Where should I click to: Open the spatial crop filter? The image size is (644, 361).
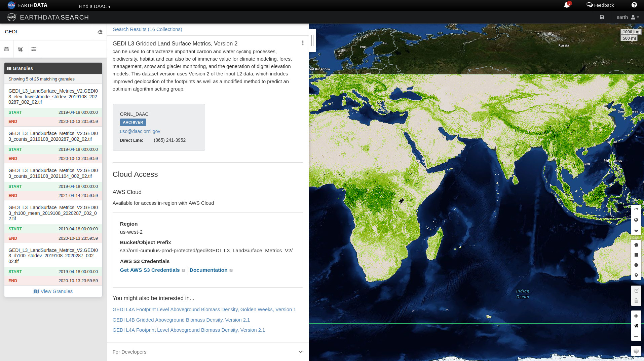pyautogui.click(x=20, y=49)
